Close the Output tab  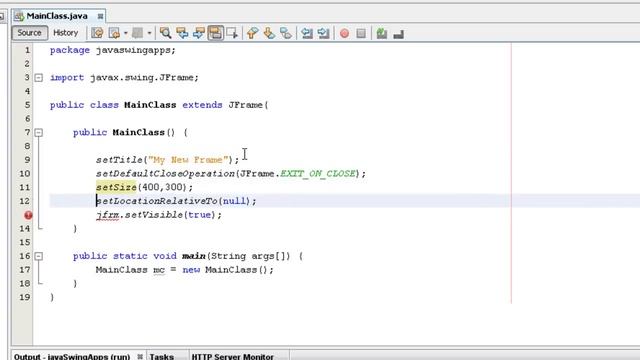pyautogui.click(x=140, y=356)
